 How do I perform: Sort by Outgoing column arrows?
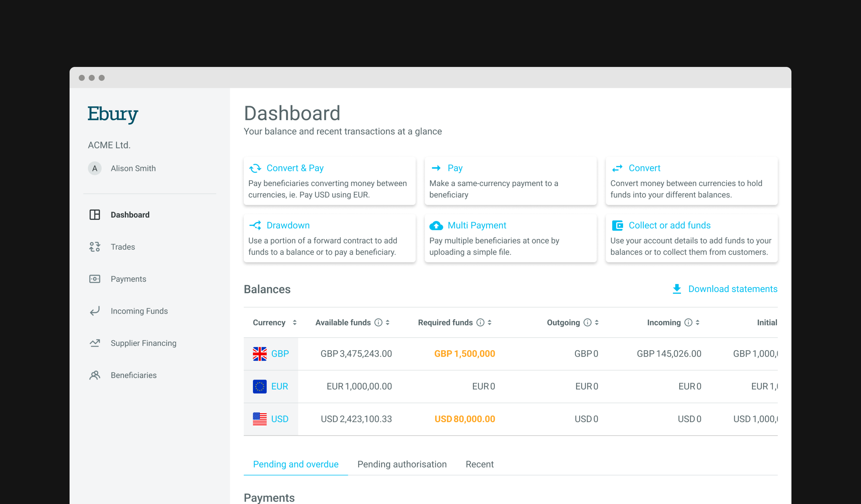[597, 322]
